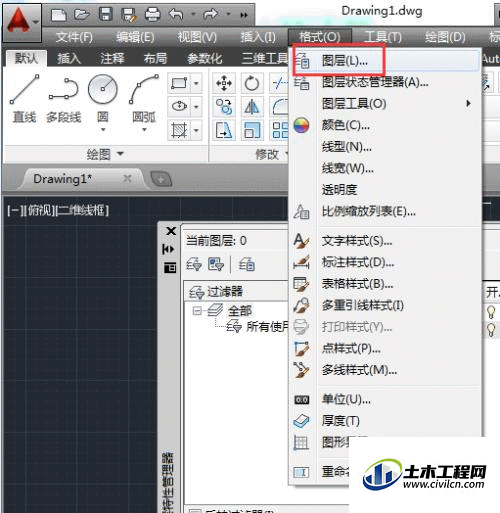Switch to the 参数化 ribbon tab

[204, 59]
